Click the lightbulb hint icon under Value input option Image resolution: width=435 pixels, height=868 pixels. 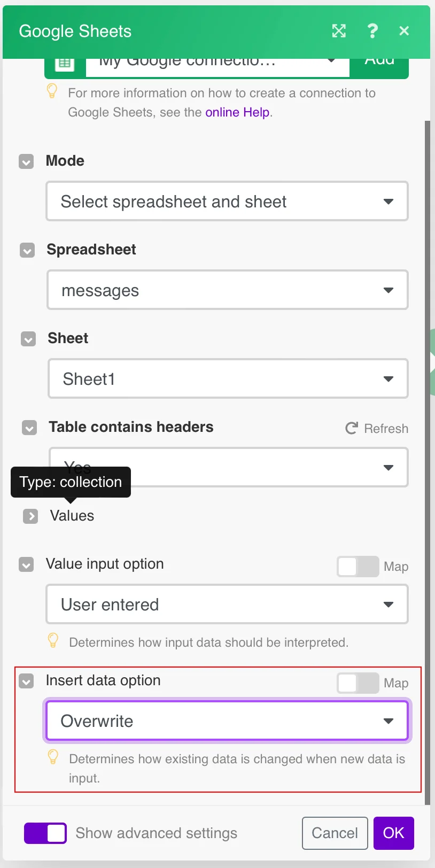coord(53,640)
